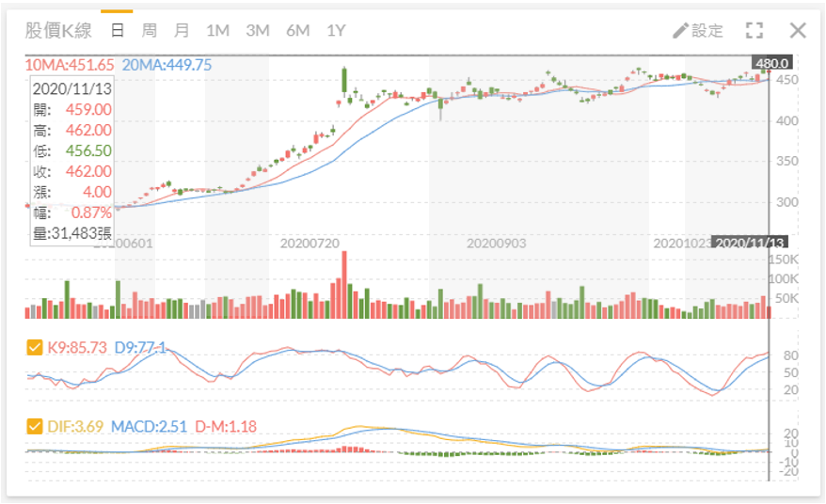Switch to the 日 daily tab
This screenshot has height=504, width=826.
coord(117,30)
